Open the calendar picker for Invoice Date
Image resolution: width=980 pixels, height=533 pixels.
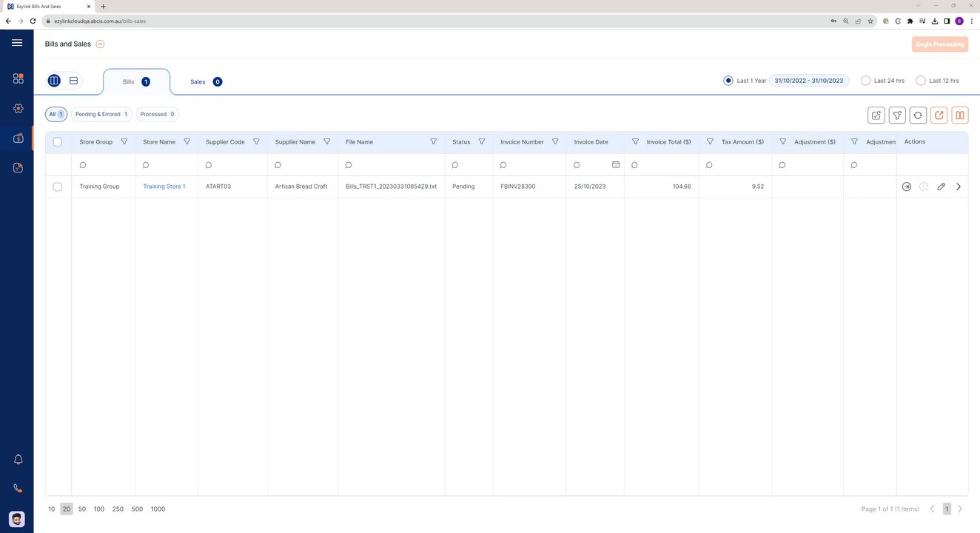tap(616, 164)
